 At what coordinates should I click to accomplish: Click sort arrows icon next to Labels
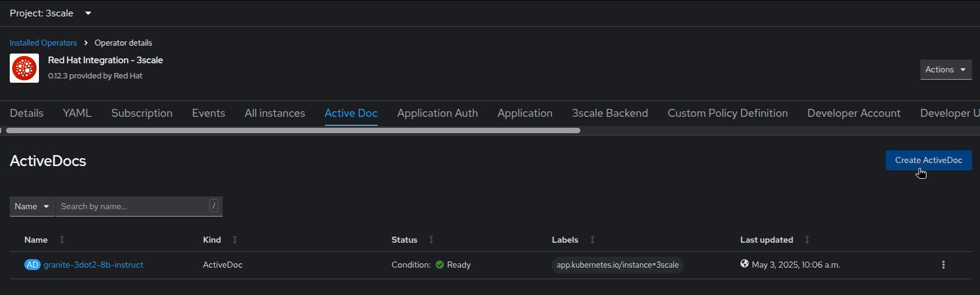coord(593,240)
